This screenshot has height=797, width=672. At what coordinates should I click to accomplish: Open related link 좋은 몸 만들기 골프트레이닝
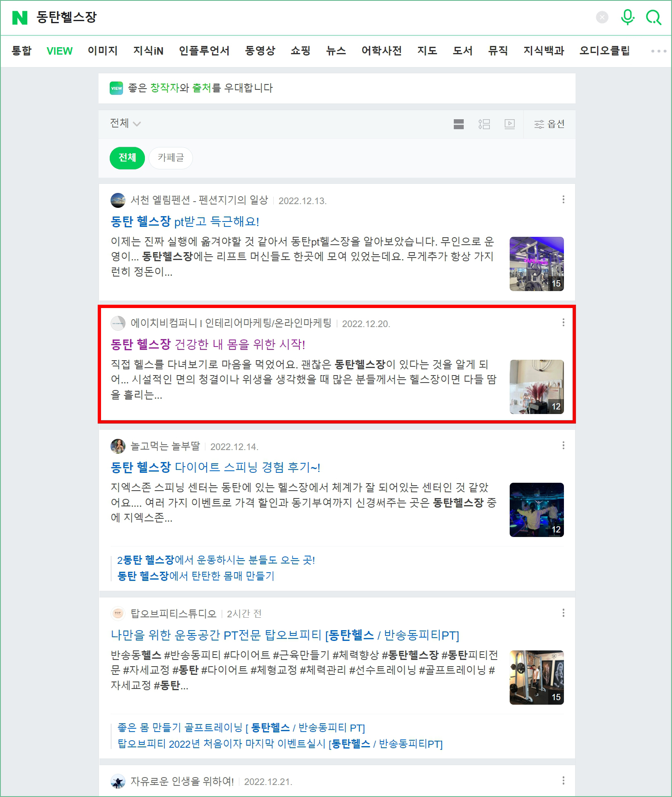(x=241, y=728)
